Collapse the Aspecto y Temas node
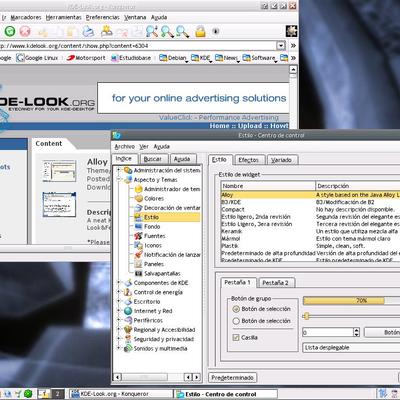The width and height of the screenshot is (400, 400). 118,179
